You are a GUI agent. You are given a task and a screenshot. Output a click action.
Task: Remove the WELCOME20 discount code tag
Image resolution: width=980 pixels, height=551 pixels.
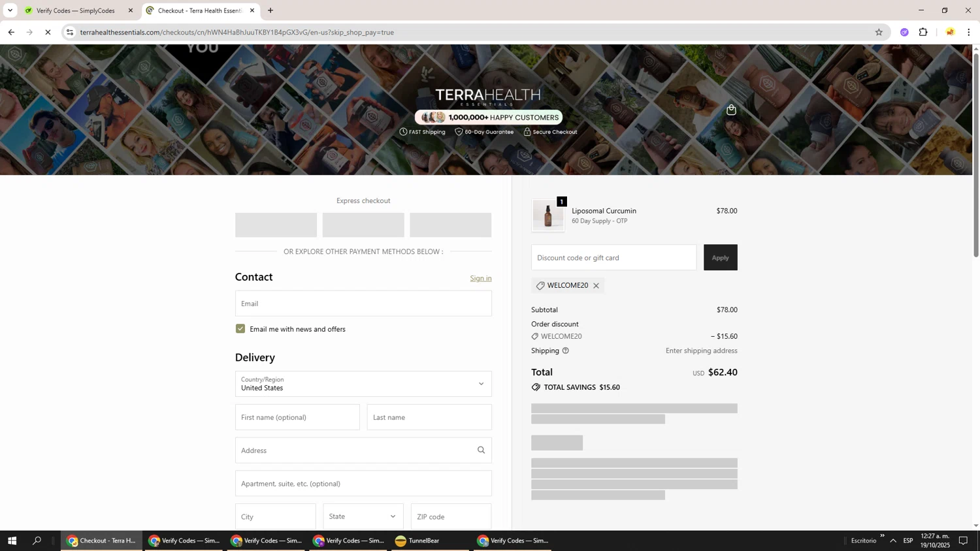pos(596,286)
